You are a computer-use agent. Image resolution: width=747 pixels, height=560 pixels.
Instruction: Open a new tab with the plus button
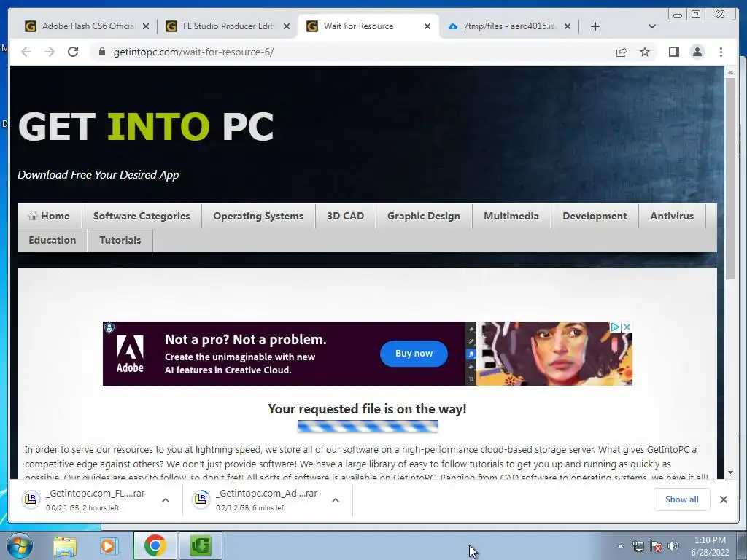coord(595,26)
